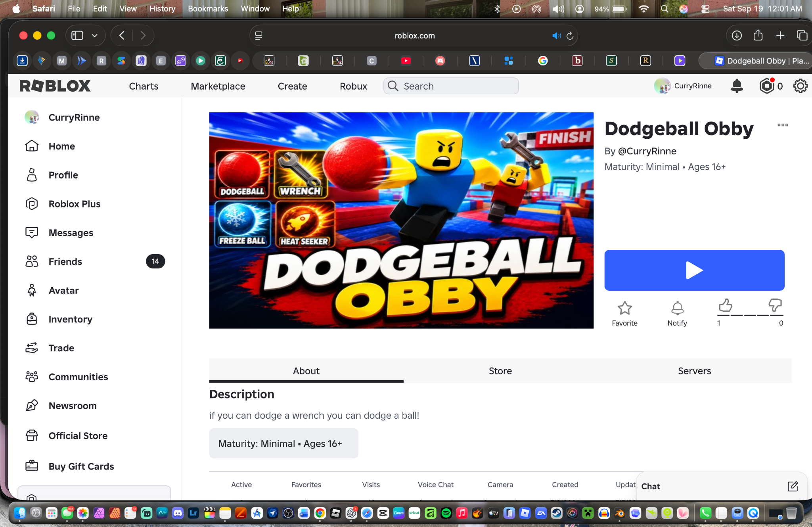
Task: Open macOS Control Center
Action: point(705,9)
